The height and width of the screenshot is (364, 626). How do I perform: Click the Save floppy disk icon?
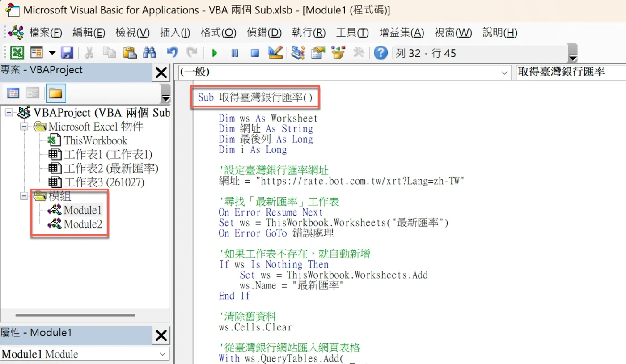coord(67,53)
